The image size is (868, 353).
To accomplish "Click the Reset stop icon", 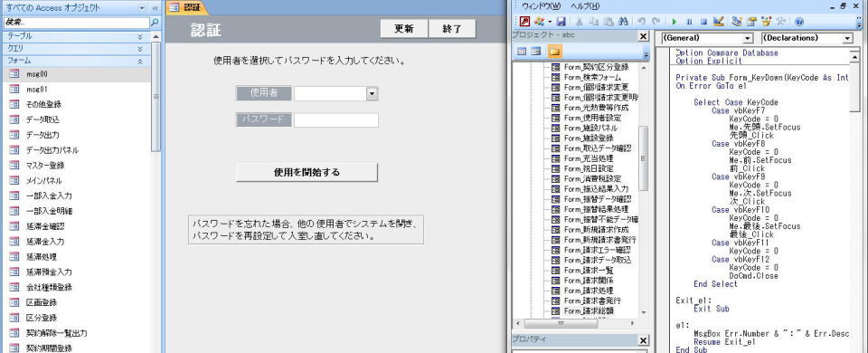I will pyautogui.click(x=703, y=22).
